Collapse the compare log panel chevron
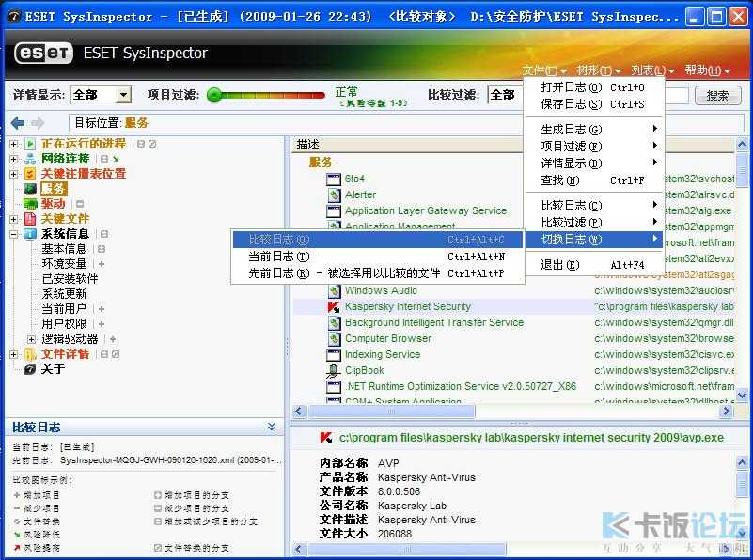The width and height of the screenshot is (753, 560). point(272,428)
